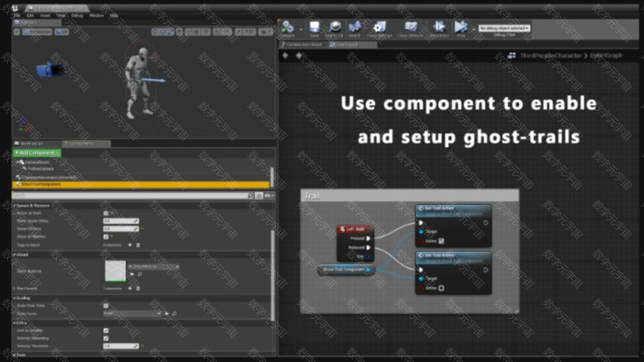
Task: Click Find in Content Browser icon
Action: (x=334, y=27)
